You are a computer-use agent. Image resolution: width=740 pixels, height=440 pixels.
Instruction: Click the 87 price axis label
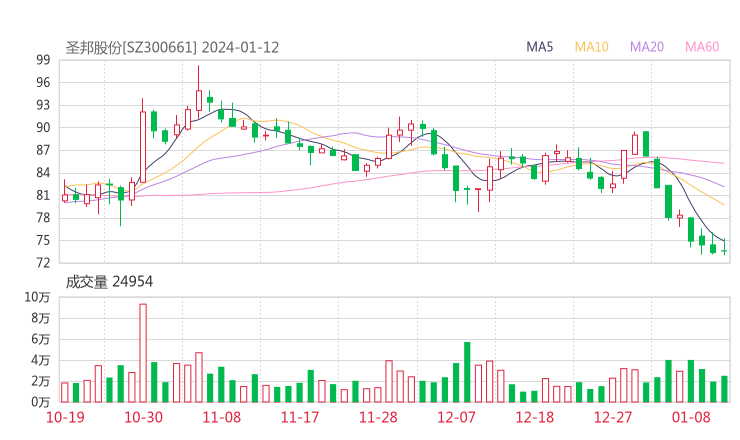pos(43,150)
